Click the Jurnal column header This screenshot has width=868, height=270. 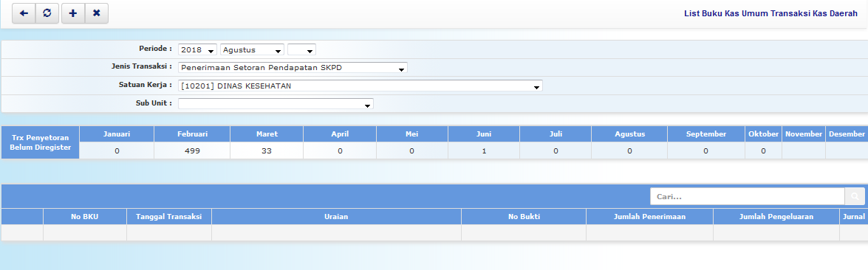[854, 216]
